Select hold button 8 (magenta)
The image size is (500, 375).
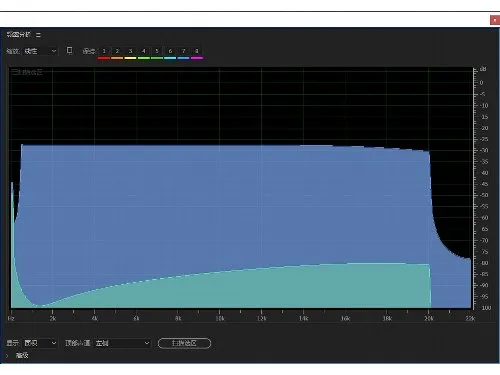coord(197,52)
